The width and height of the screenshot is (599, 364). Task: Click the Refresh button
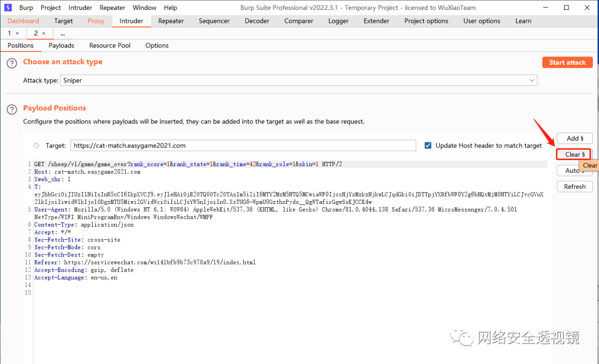click(575, 187)
